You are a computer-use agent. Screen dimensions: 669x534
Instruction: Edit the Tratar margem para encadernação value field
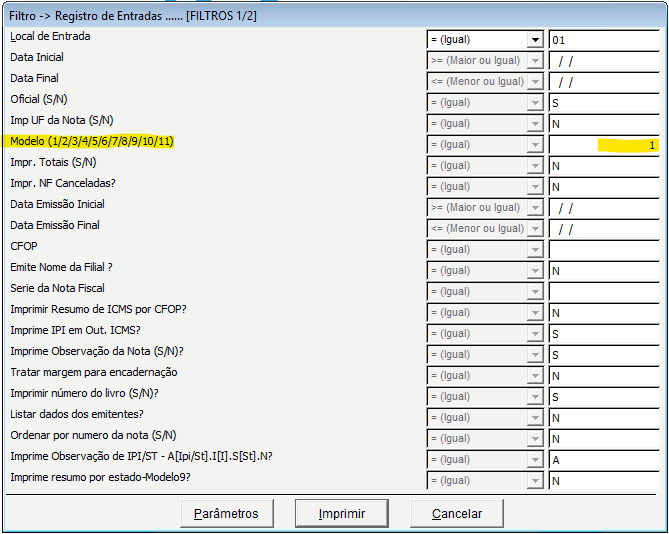click(604, 376)
